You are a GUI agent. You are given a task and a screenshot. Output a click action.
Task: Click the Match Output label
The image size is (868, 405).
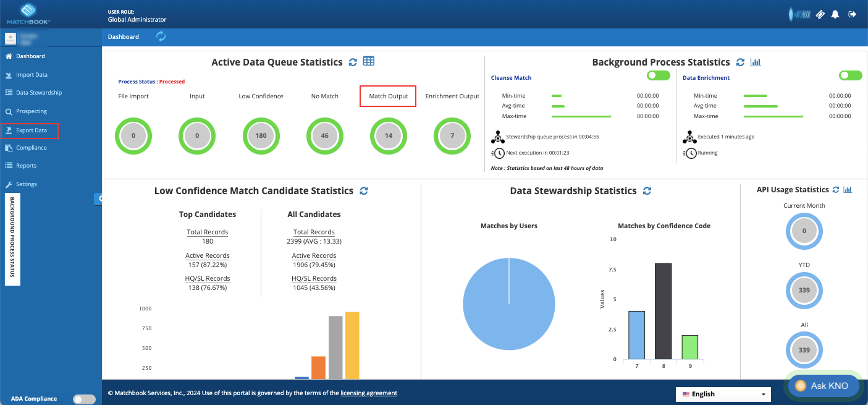[389, 96]
